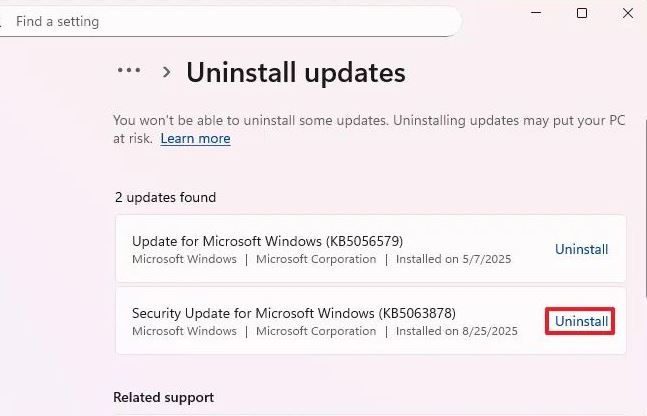Uninstall update KB5056579
The width and height of the screenshot is (647, 416).
click(581, 249)
